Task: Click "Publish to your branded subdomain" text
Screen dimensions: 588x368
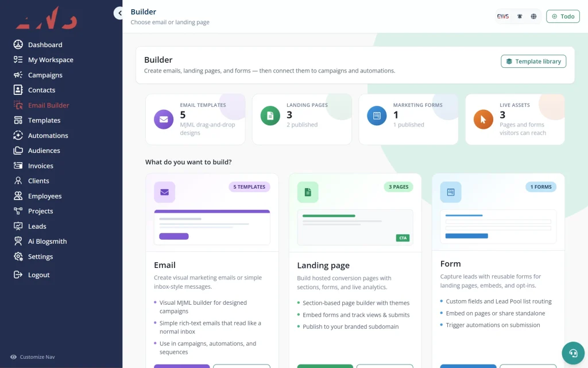Action: tap(351, 327)
